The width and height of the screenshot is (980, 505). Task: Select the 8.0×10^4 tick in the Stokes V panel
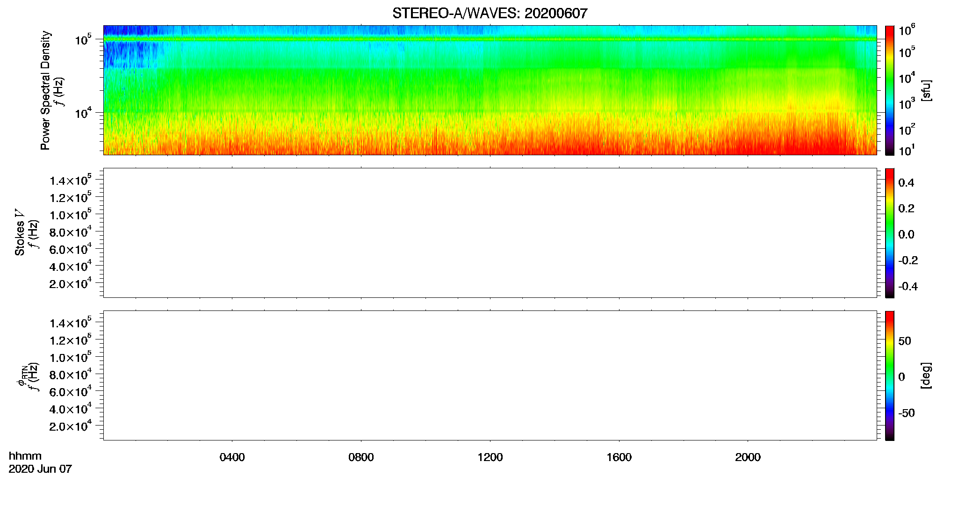pos(71,231)
